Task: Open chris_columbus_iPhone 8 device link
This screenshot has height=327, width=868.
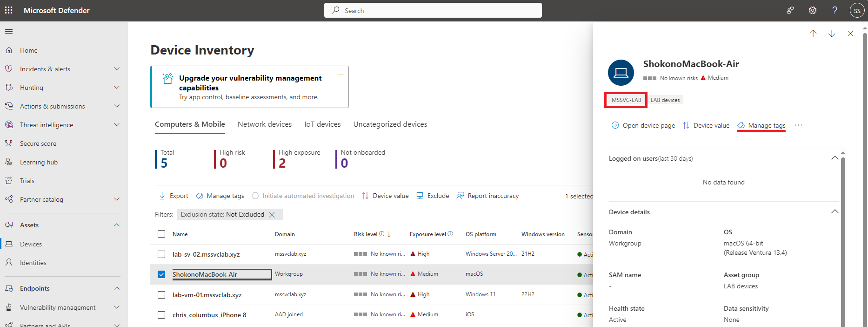Action: click(209, 315)
